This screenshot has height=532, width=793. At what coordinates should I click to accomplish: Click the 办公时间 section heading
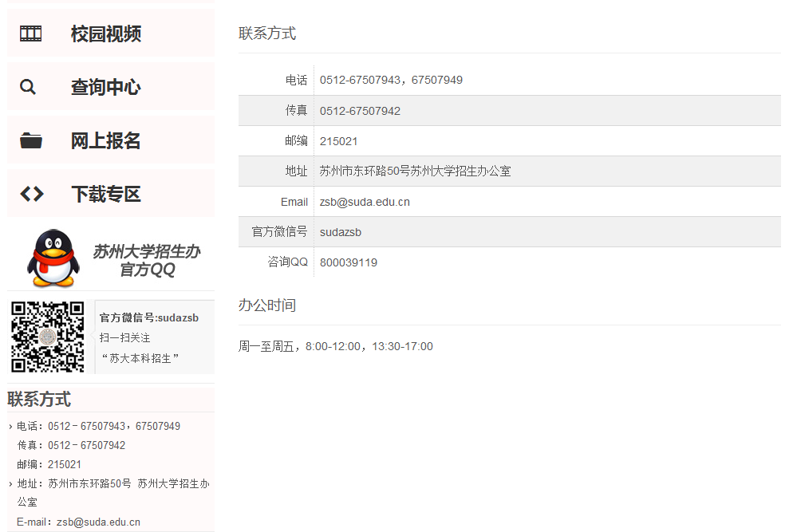point(267,305)
